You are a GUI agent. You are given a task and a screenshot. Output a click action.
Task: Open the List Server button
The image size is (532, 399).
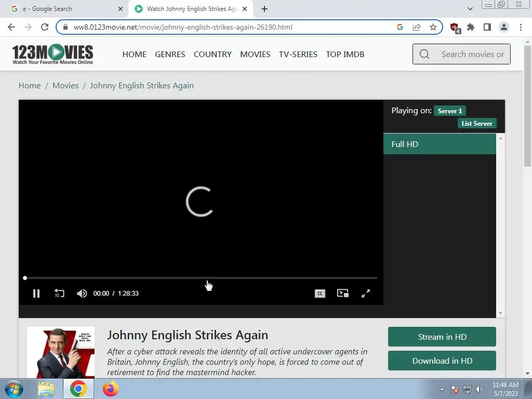(x=477, y=124)
